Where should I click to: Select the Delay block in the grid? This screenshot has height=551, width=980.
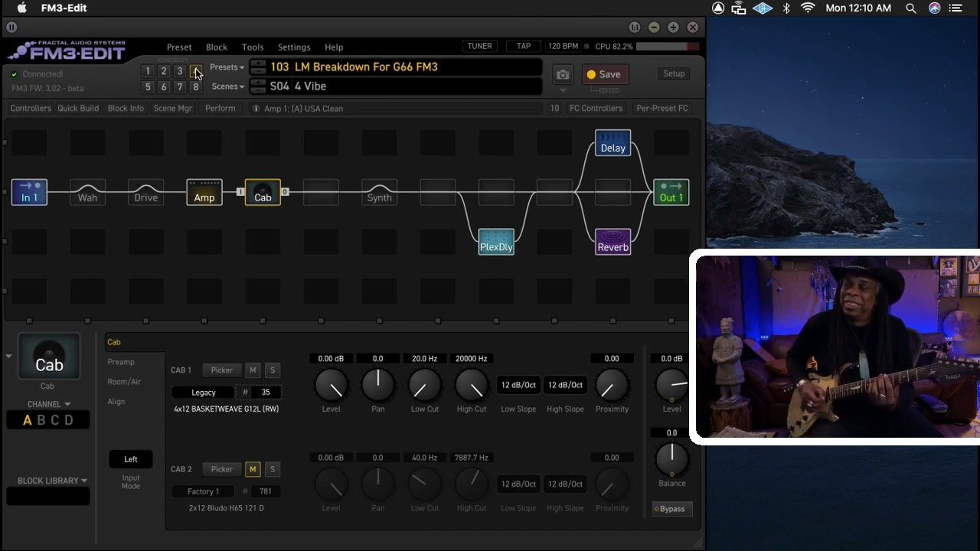(612, 143)
